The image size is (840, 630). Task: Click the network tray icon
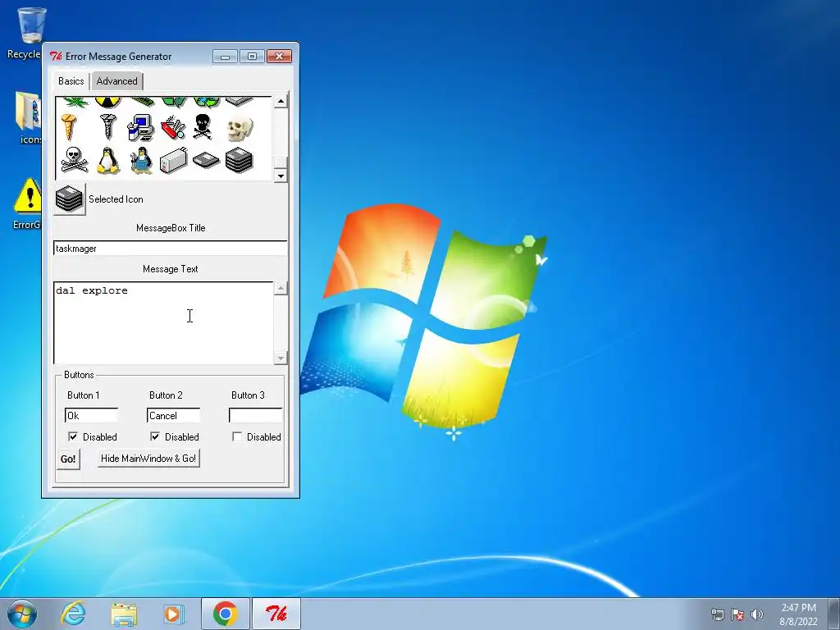[x=717, y=614]
